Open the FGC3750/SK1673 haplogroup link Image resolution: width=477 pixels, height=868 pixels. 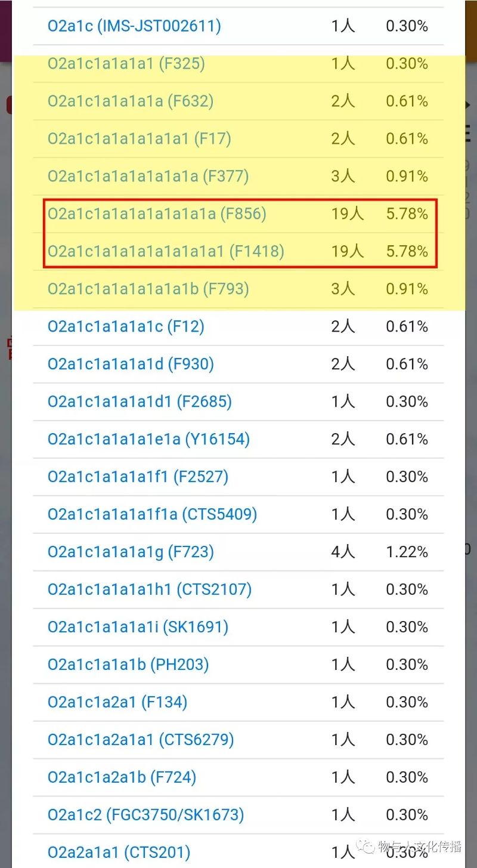(146, 816)
